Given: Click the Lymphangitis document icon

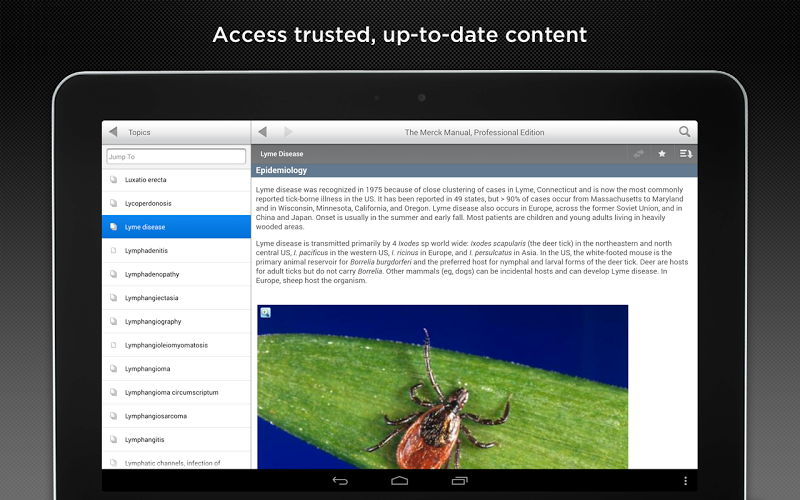Looking at the screenshot, I should tap(113, 439).
